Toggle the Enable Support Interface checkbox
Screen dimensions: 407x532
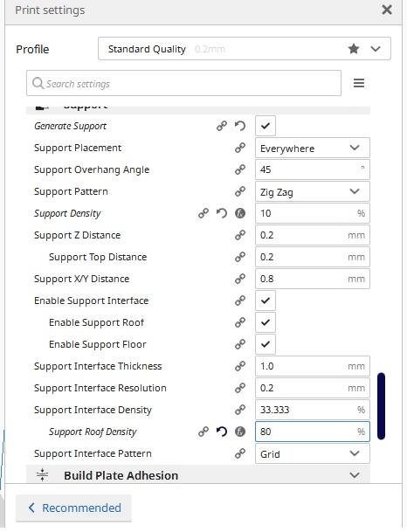tap(266, 301)
